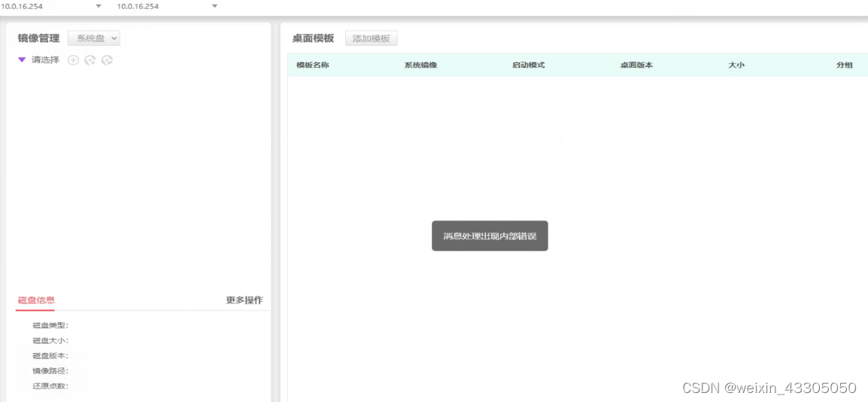Click the circled plus icon beside 请选择
Viewport: 868px width, 402px height.
click(x=73, y=60)
